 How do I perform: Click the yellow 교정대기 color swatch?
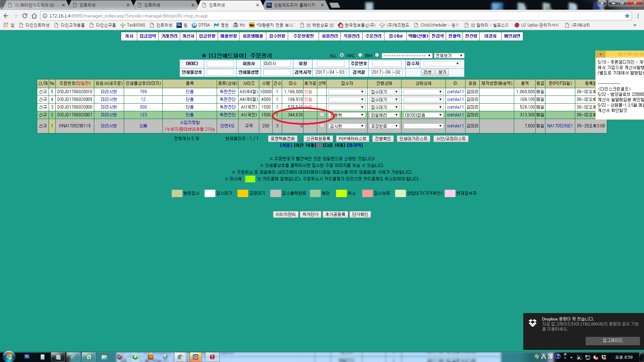click(x=243, y=193)
